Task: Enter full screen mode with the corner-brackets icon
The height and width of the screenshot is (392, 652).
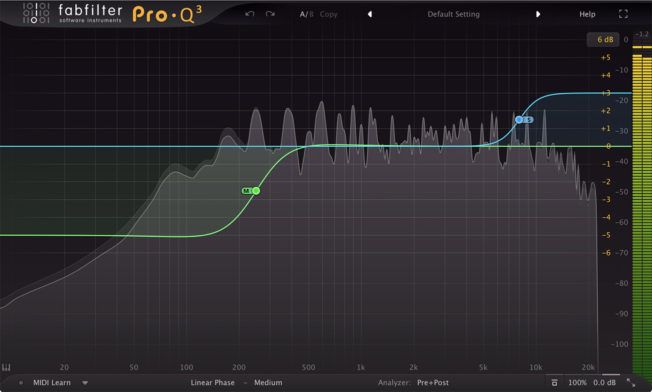Action: 623,14
